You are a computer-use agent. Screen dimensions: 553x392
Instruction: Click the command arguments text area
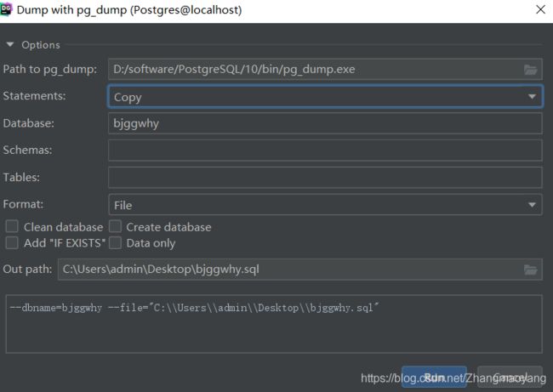coord(274,324)
